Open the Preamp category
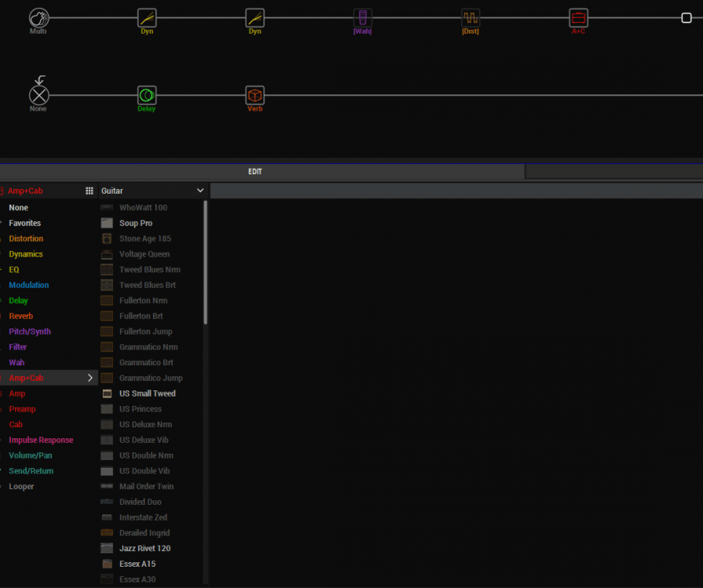The image size is (703, 588). tap(22, 408)
